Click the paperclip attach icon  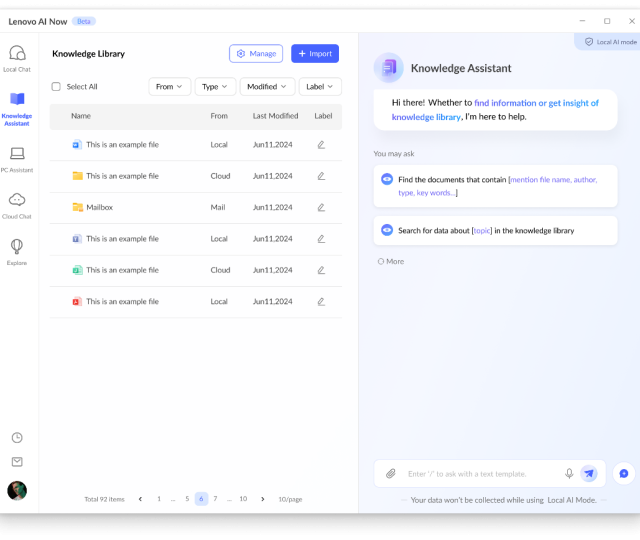(391, 474)
